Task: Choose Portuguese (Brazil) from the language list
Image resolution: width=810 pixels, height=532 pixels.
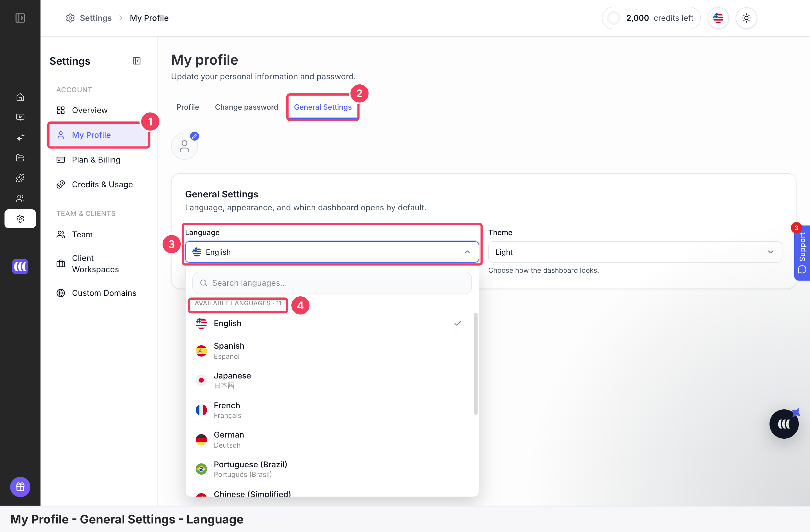Action: pos(329,469)
